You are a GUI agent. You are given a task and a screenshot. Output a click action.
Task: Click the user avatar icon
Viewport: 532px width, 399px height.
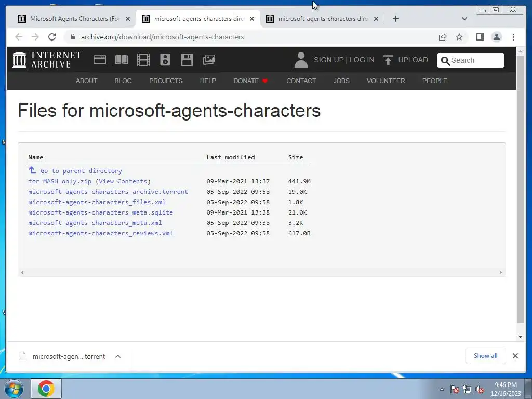(x=301, y=60)
